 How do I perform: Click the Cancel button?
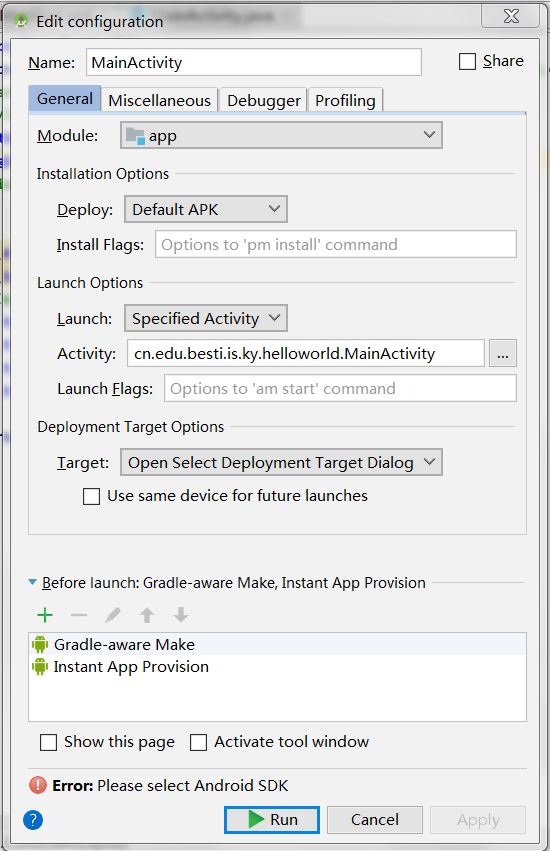tap(375, 820)
